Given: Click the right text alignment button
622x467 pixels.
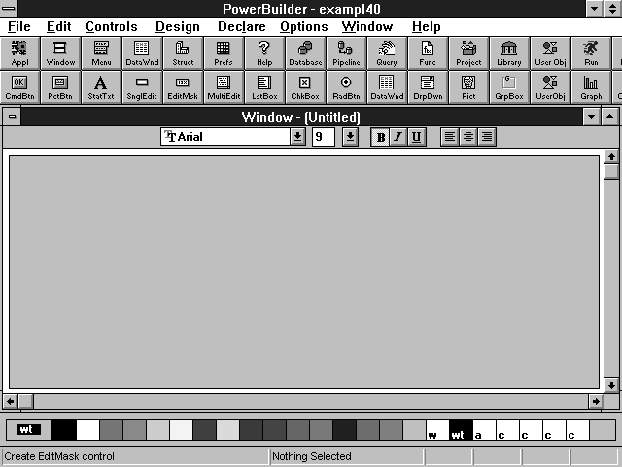Looking at the screenshot, I should point(486,137).
